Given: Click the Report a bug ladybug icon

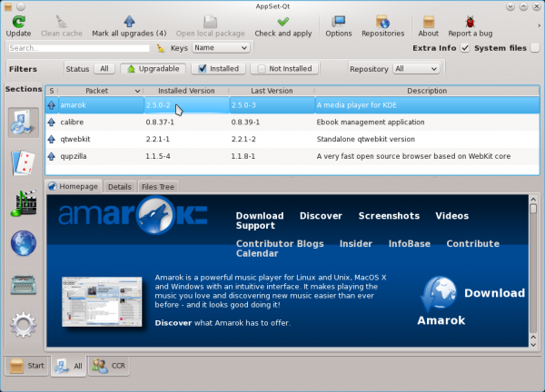Looking at the screenshot, I should coord(470,22).
